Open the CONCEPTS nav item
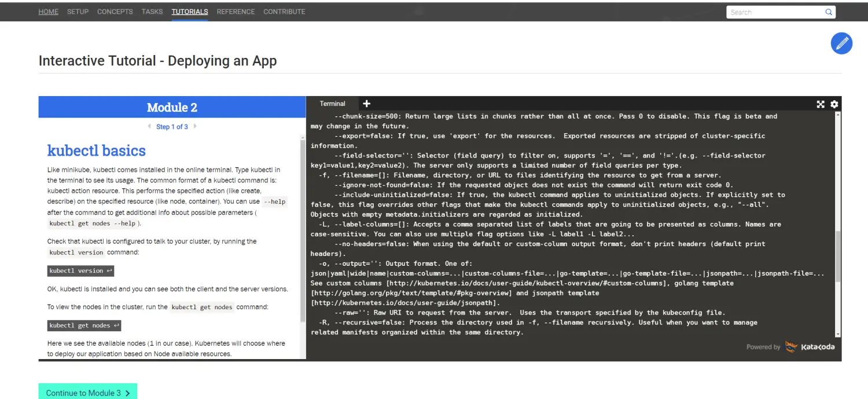Image resolution: width=868 pixels, height=399 pixels. point(115,12)
